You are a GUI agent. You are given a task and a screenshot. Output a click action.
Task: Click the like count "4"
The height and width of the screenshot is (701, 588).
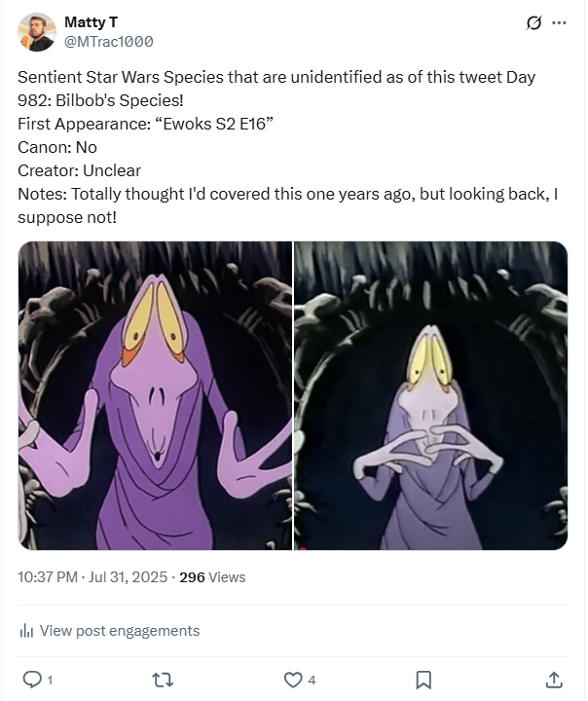(x=312, y=680)
